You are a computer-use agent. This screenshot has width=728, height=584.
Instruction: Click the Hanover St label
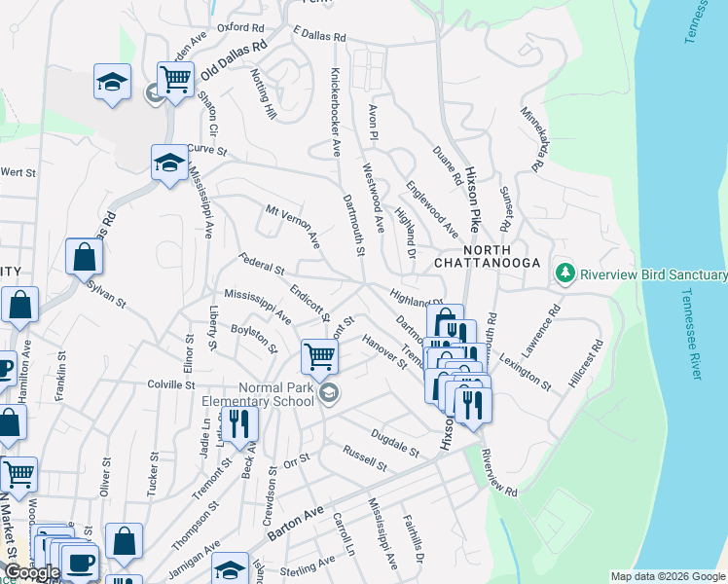[x=384, y=352]
